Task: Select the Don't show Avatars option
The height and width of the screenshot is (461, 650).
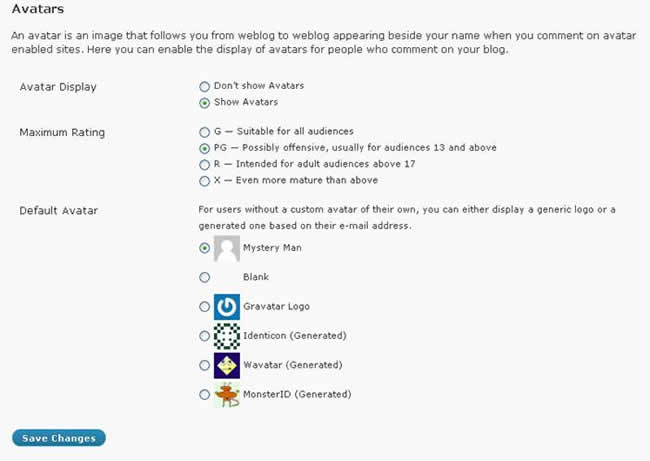Action: tap(204, 86)
